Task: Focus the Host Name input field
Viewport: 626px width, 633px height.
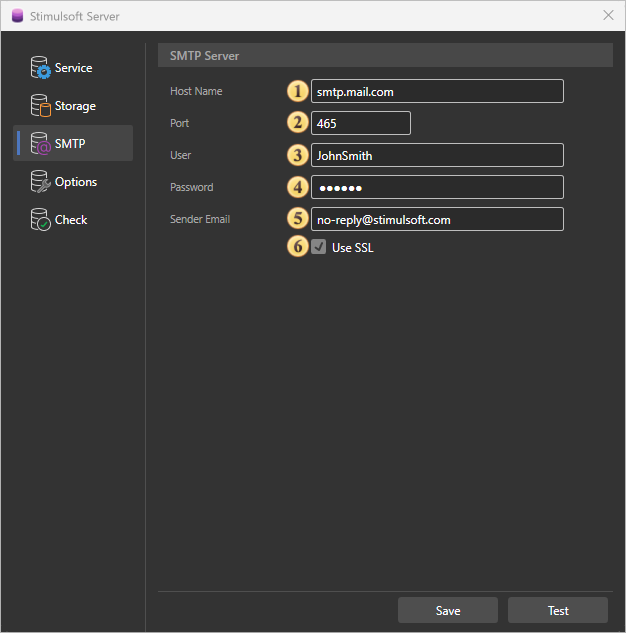Action: click(x=437, y=91)
